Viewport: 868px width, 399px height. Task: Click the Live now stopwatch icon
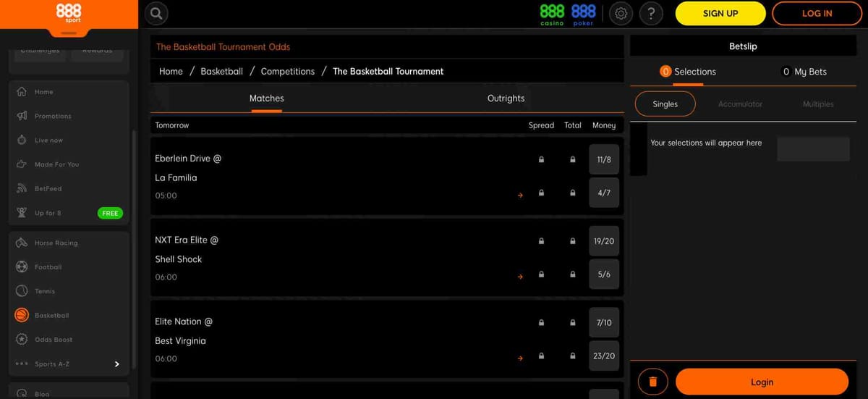coord(22,140)
